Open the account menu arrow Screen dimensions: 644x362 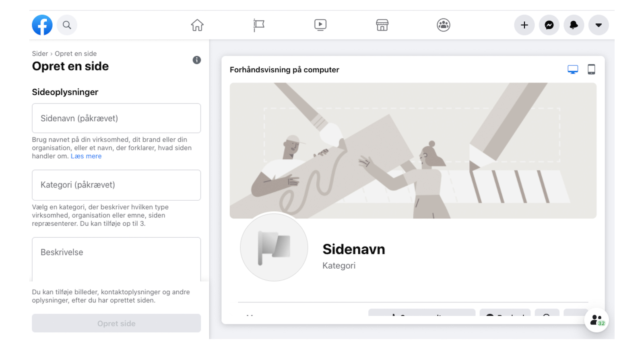pyautogui.click(x=599, y=25)
